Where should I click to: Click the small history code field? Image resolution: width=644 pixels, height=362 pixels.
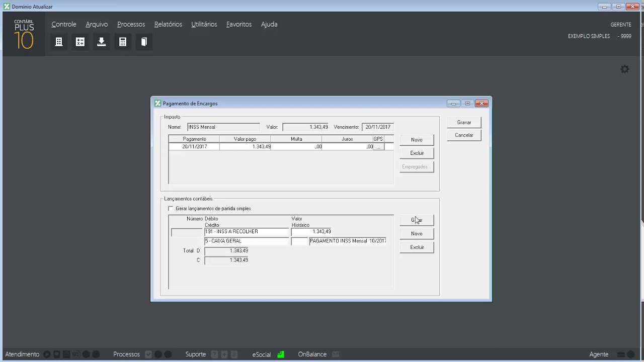pos(299,241)
